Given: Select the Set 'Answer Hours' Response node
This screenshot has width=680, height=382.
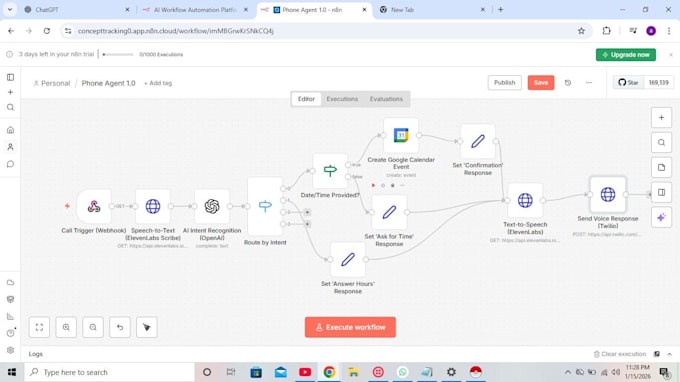Looking at the screenshot, I should (348, 260).
